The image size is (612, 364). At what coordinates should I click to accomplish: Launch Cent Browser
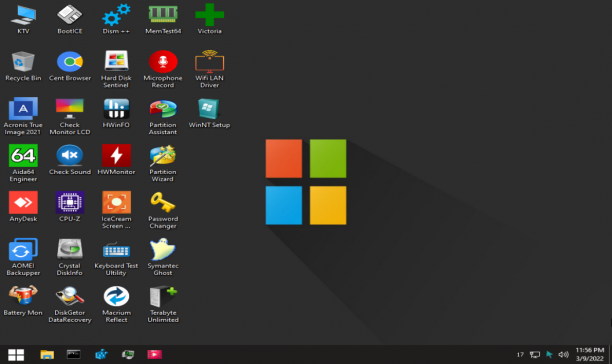tap(69, 66)
